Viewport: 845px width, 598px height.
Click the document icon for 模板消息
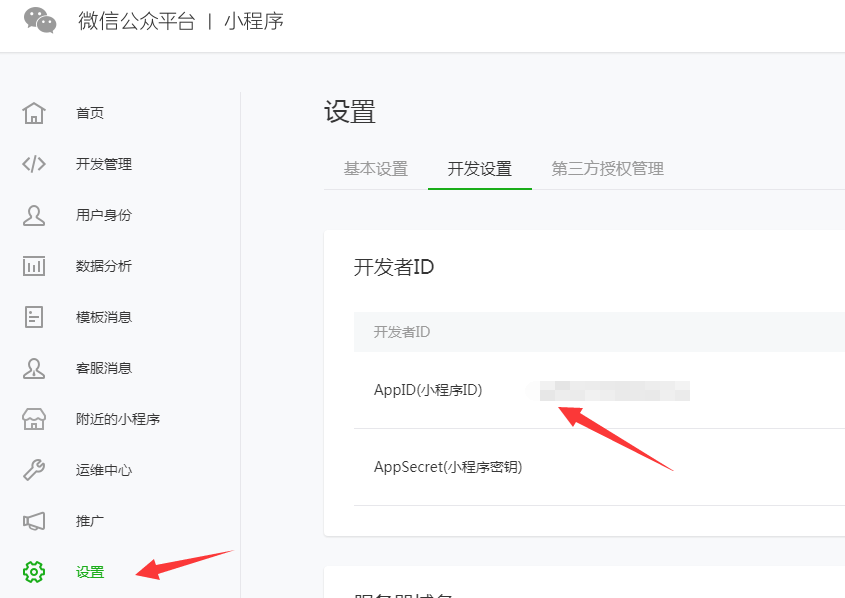point(34,317)
